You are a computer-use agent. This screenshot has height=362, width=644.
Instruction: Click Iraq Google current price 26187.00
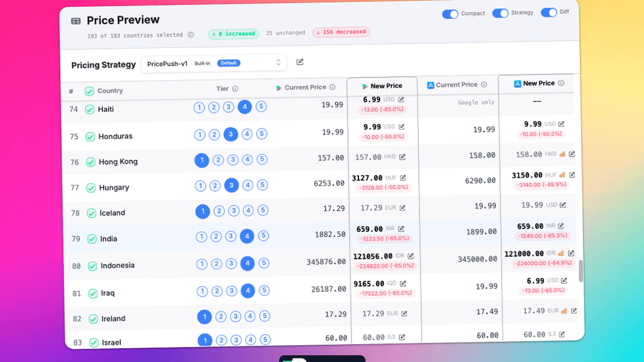click(329, 289)
